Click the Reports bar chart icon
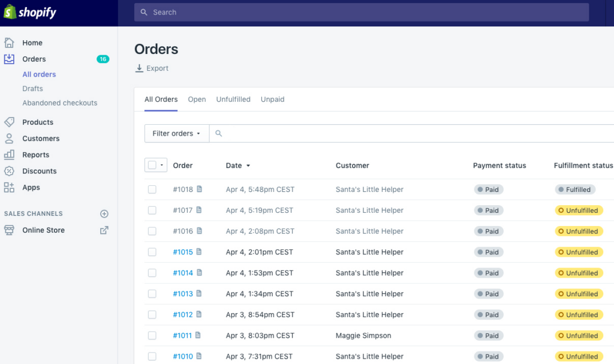 click(9, 154)
